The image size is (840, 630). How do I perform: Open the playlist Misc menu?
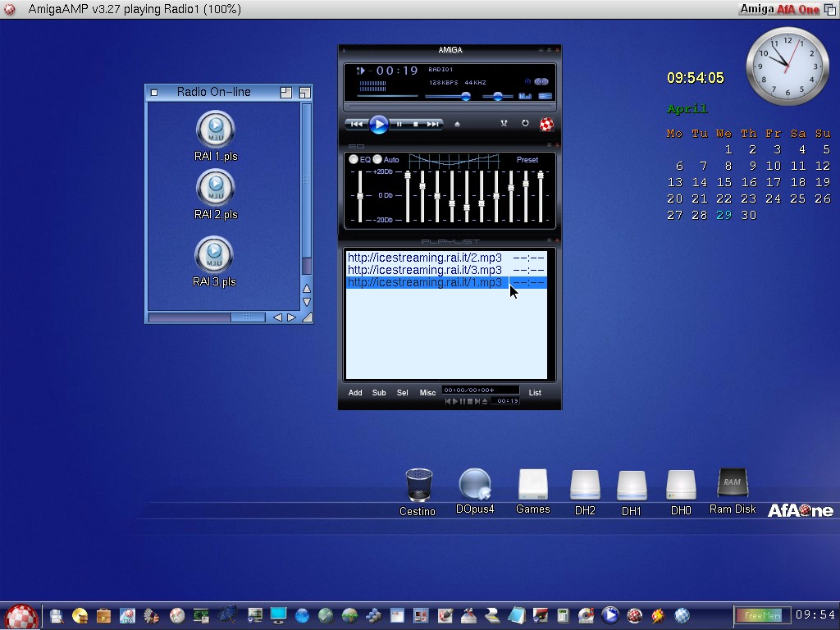427,393
